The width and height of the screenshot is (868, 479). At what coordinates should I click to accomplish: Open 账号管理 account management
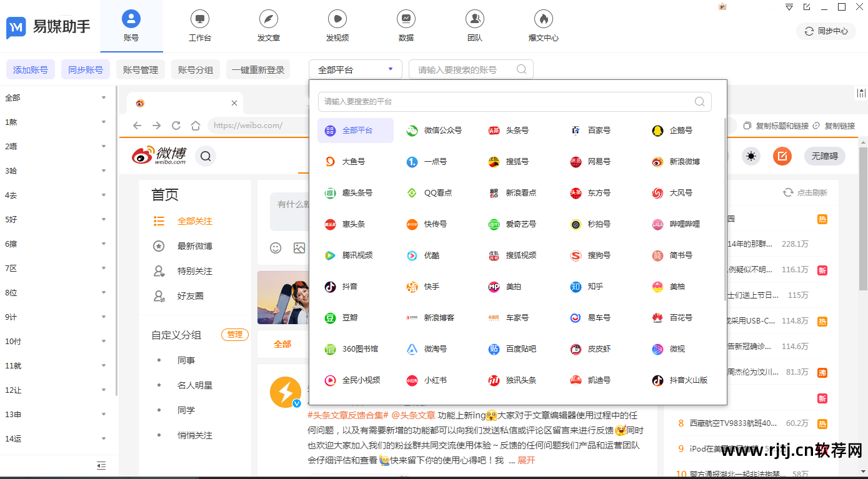point(141,70)
